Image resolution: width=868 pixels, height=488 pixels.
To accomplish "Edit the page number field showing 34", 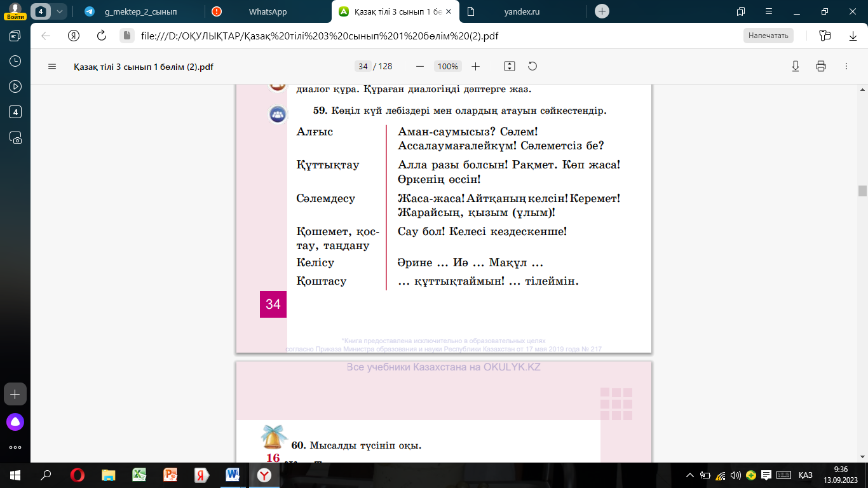I will pyautogui.click(x=363, y=66).
